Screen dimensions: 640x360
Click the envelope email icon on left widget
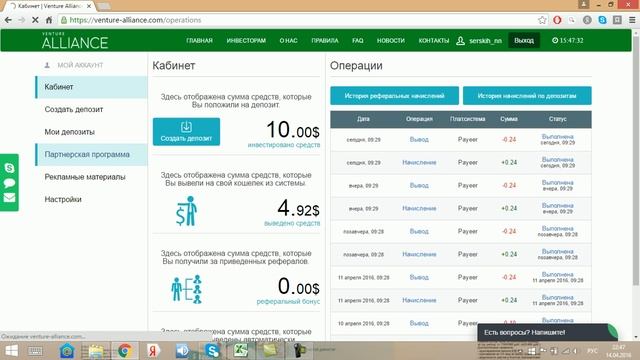(x=9, y=198)
